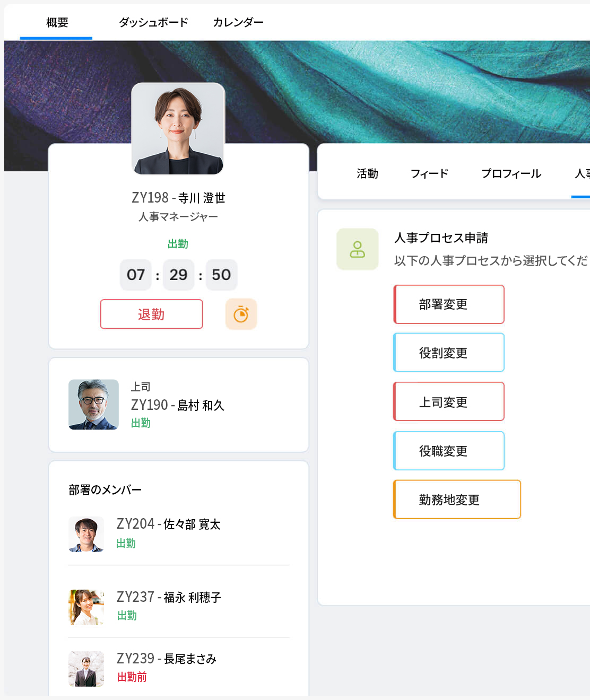Click 長尾まさみ's profile picture
590x700 pixels.
click(86, 668)
